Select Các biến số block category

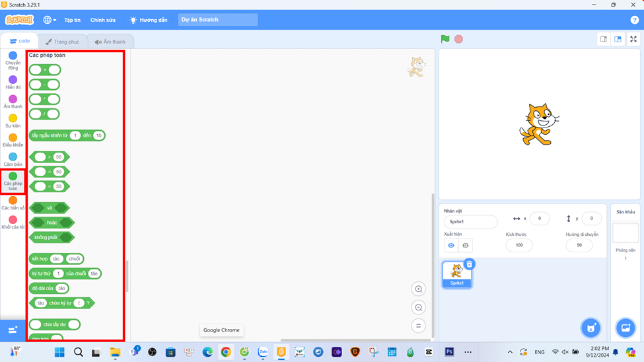(x=13, y=203)
